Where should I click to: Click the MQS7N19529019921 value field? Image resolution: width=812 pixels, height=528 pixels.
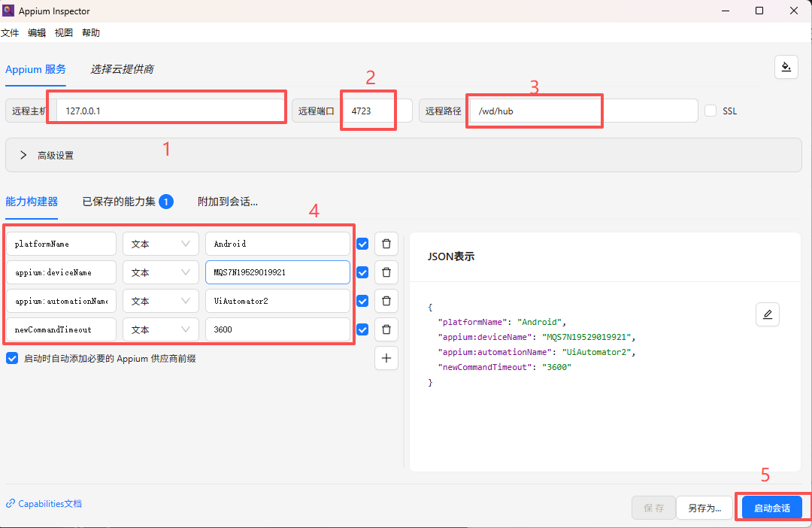point(277,272)
